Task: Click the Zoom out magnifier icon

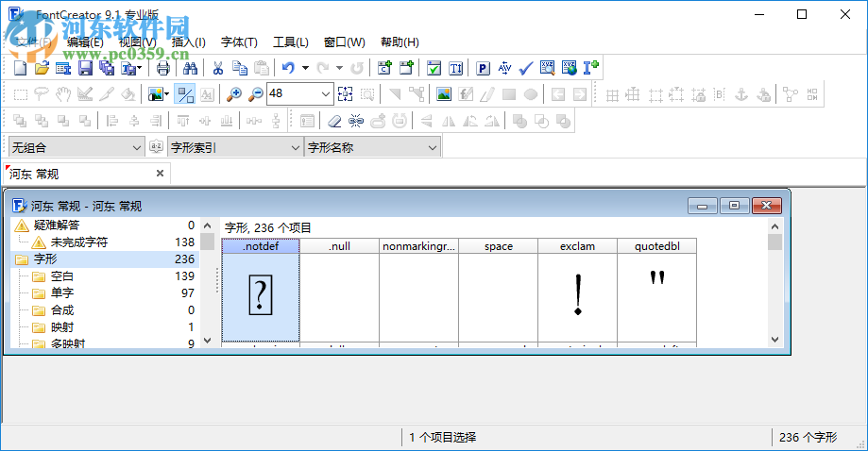Action: [x=256, y=94]
